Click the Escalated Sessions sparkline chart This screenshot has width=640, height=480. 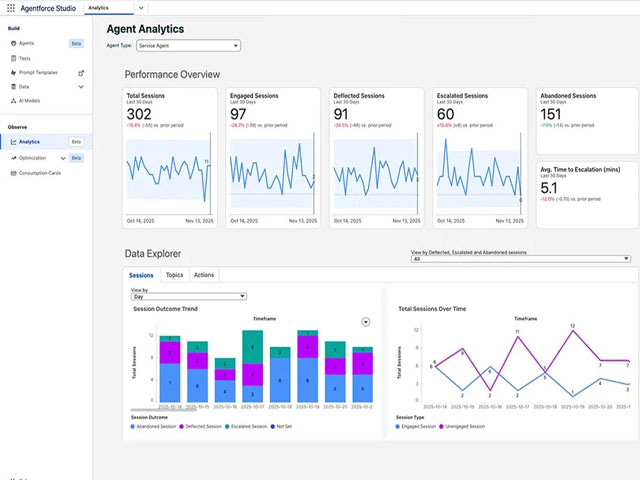coord(479,173)
